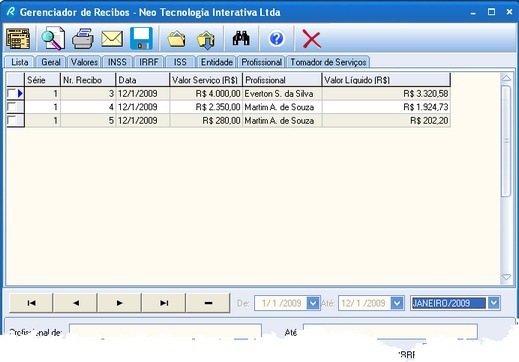Click the red X delete icon
The image size is (519, 362).
tap(311, 39)
